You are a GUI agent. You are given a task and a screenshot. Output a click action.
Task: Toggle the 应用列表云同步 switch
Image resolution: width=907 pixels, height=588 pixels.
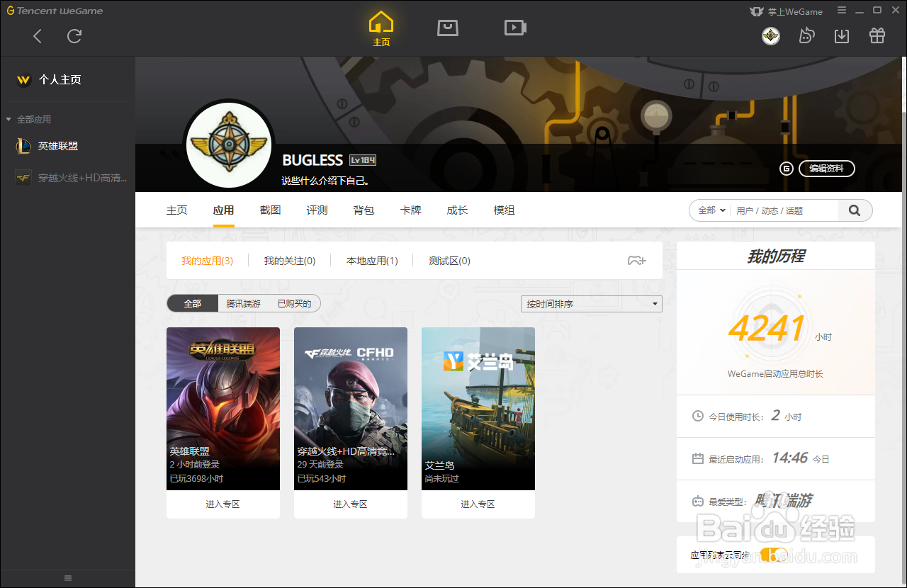[773, 555]
